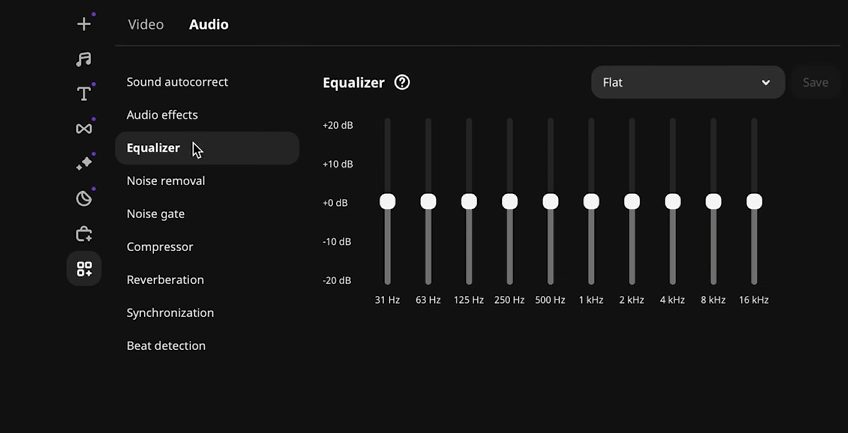Open the music notes sidebar icon
The height and width of the screenshot is (433, 848).
84,59
